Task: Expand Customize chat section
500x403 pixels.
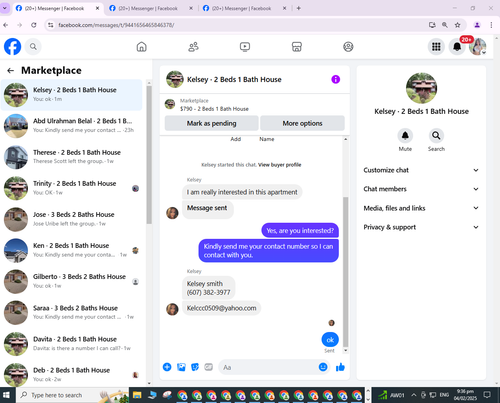Action: 421,170
